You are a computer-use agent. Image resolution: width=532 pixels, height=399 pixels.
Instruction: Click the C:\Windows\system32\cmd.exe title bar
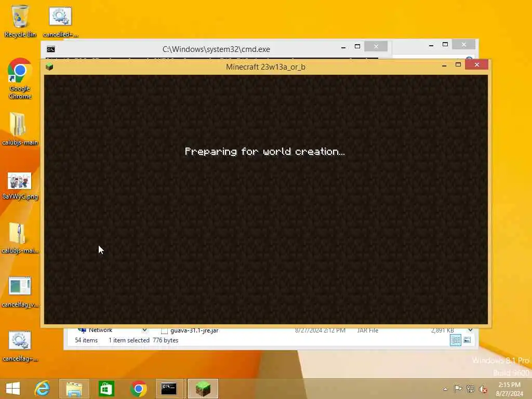tap(216, 49)
